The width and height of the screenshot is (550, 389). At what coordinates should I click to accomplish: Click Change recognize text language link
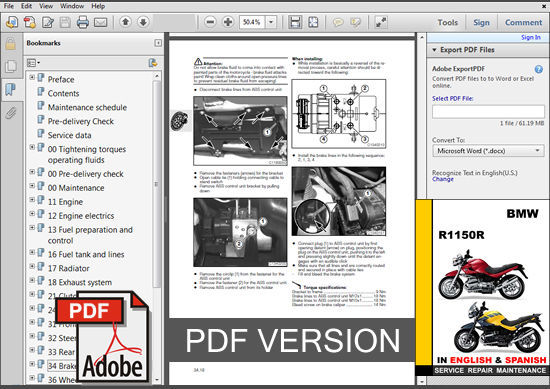click(443, 179)
